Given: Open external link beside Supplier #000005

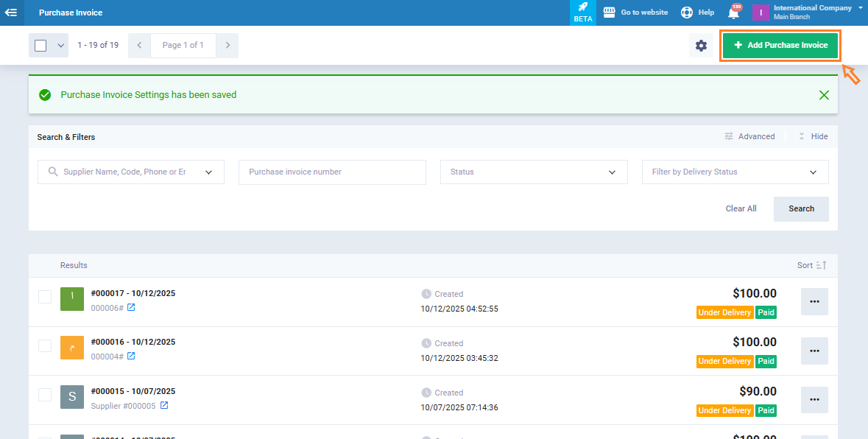Looking at the screenshot, I should 164,406.
